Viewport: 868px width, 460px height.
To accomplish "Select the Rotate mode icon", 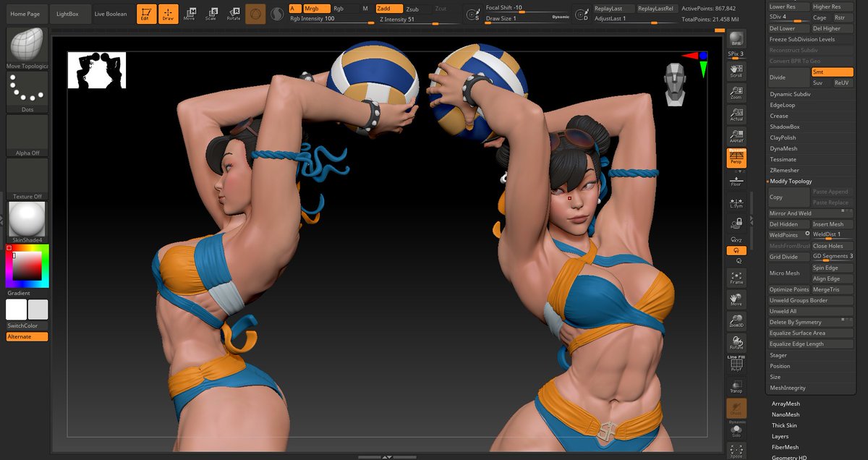I will pos(233,12).
